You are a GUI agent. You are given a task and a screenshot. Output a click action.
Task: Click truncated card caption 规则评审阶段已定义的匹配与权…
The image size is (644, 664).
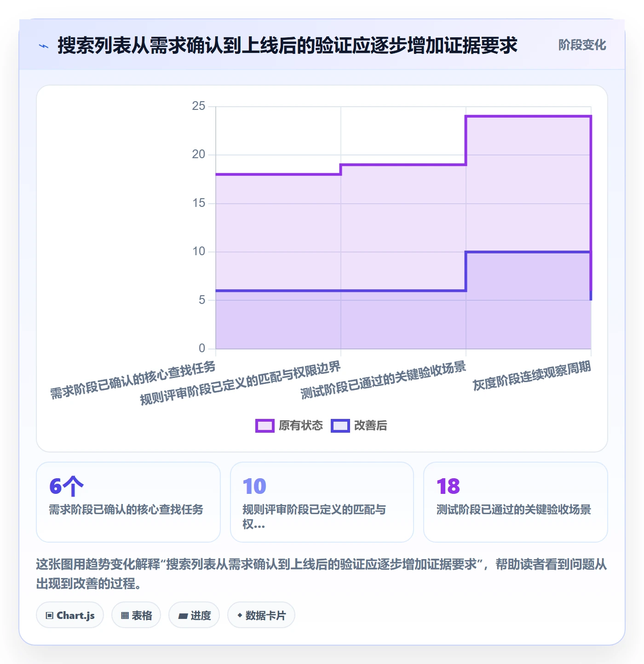point(314,516)
